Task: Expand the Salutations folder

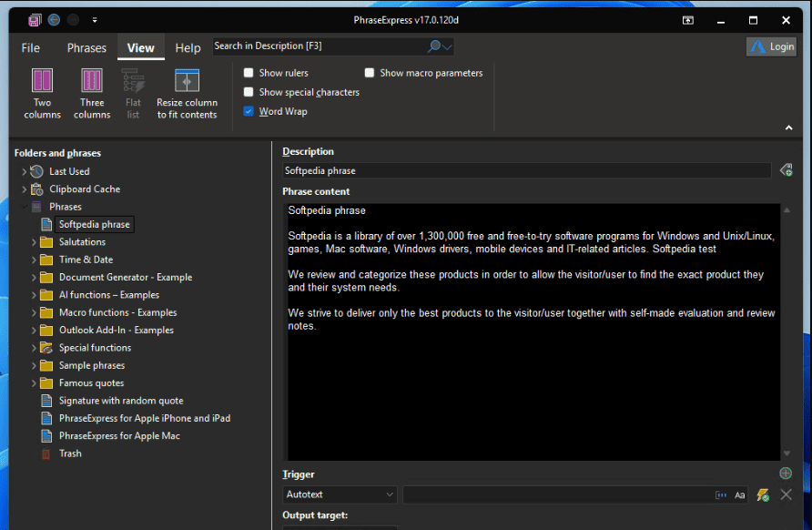Action: (34, 242)
